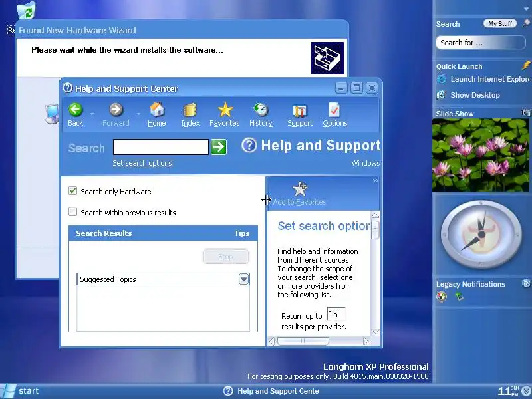Viewport: 532px width, 399px height.
Task: Click the sidebar search magnifier icon
Action: point(526,23)
